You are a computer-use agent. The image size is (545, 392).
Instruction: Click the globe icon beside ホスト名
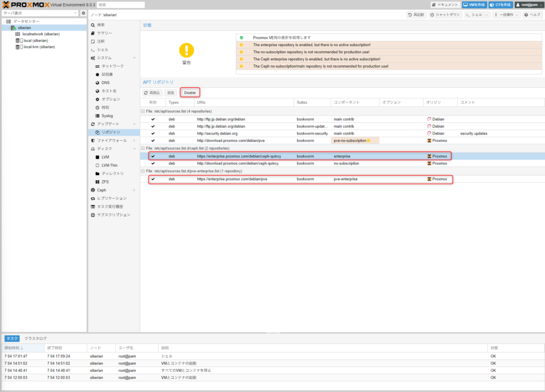[x=97, y=91]
